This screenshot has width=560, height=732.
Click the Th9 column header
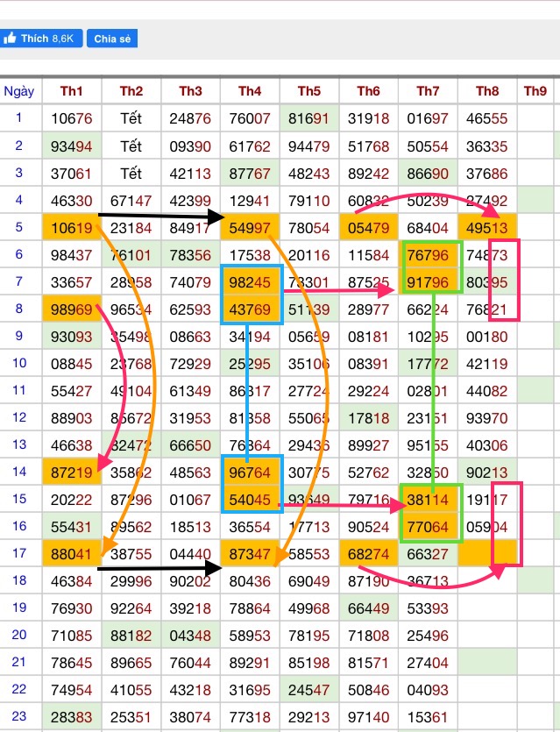point(535,91)
